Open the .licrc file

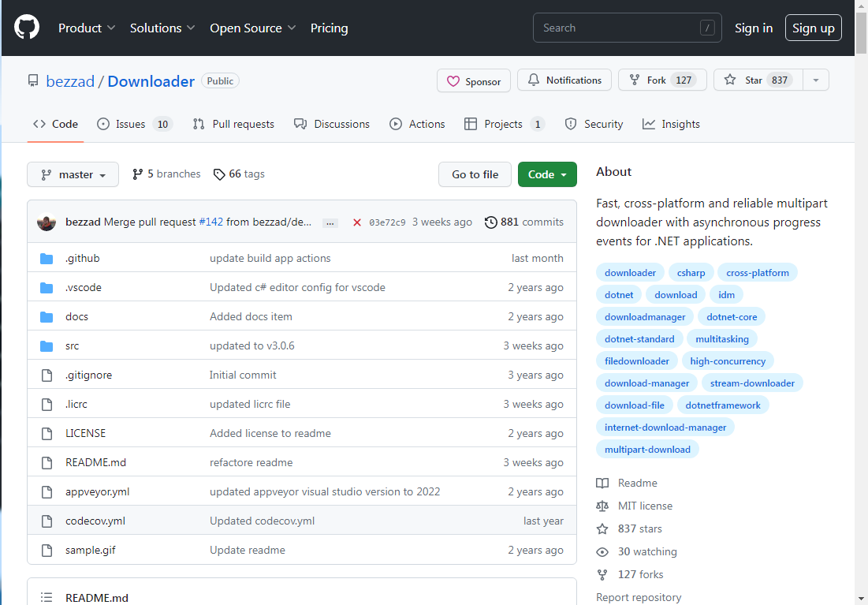tap(76, 405)
